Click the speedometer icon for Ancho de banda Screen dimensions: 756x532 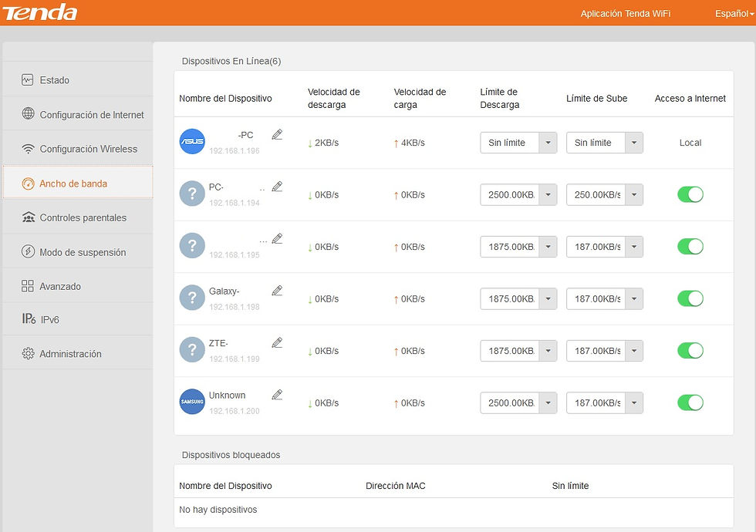point(28,184)
